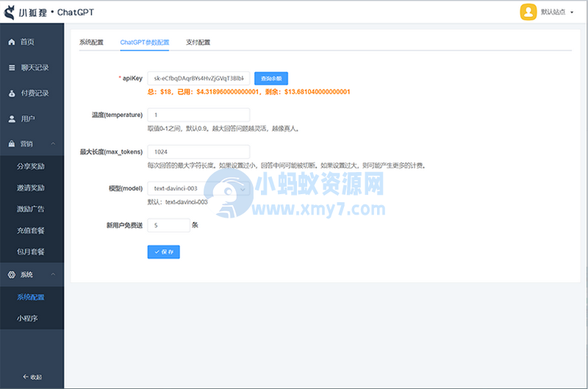Click the hint text 默认: text-davinci-003
588x389 pixels.
point(177,202)
